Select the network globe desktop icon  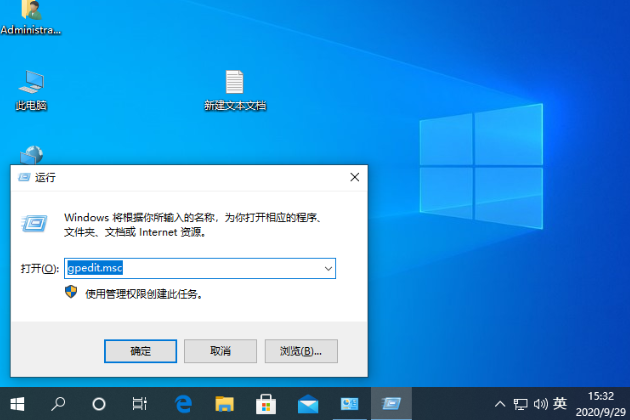(31, 155)
